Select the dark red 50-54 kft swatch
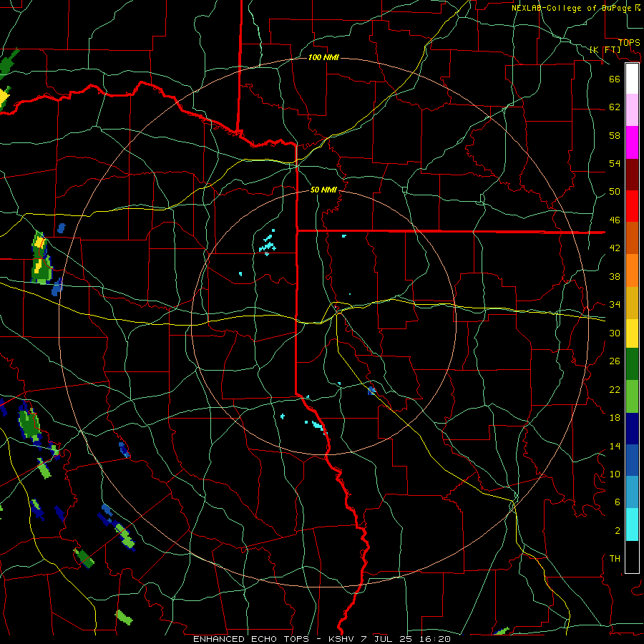The width and height of the screenshot is (644, 644). pos(632,175)
